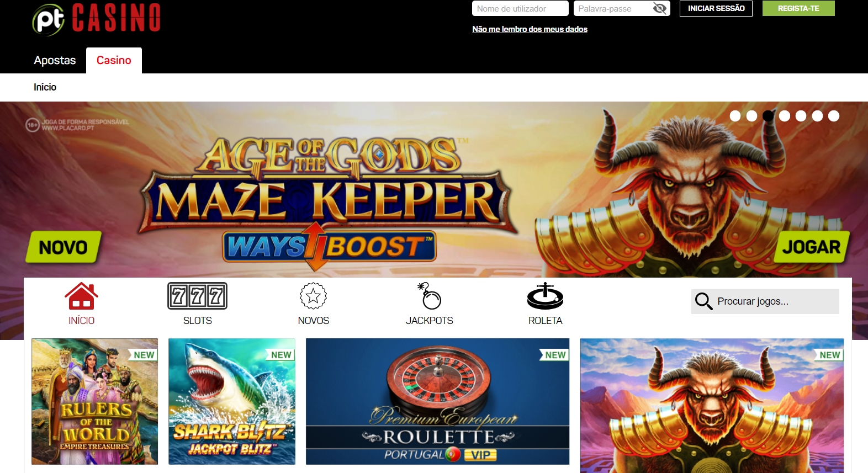Focus the Nome de utilizador field

pyautogui.click(x=520, y=8)
